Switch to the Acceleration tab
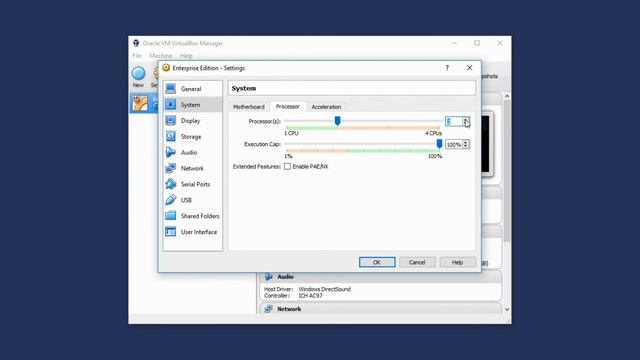 [326, 107]
